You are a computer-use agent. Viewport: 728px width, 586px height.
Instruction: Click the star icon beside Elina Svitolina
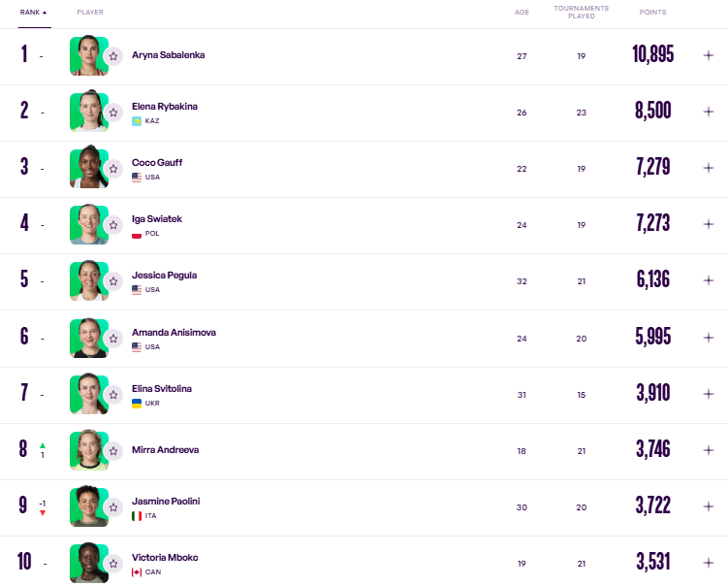[113, 395]
